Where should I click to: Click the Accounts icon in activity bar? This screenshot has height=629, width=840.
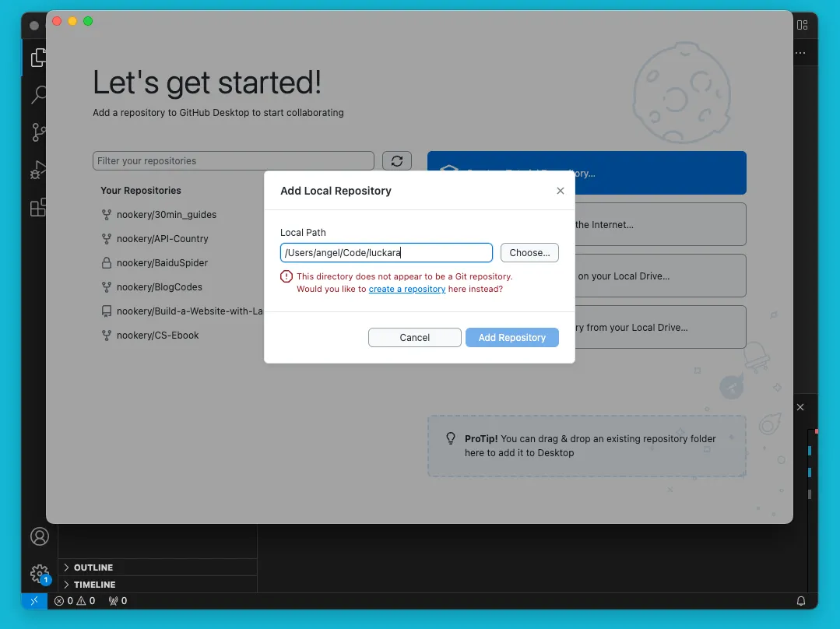coord(40,536)
